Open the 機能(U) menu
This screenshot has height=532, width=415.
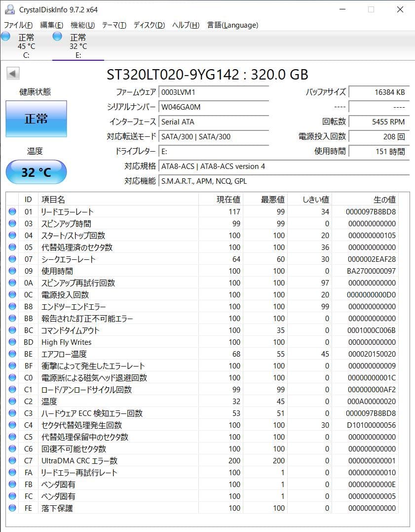click(x=82, y=25)
